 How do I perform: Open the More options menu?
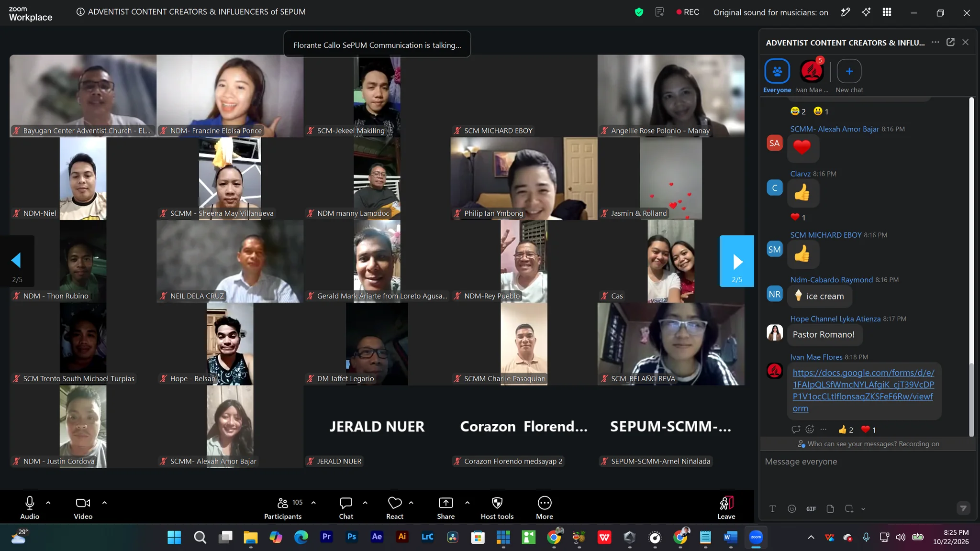pyautogui.click(x=545, y=508)
